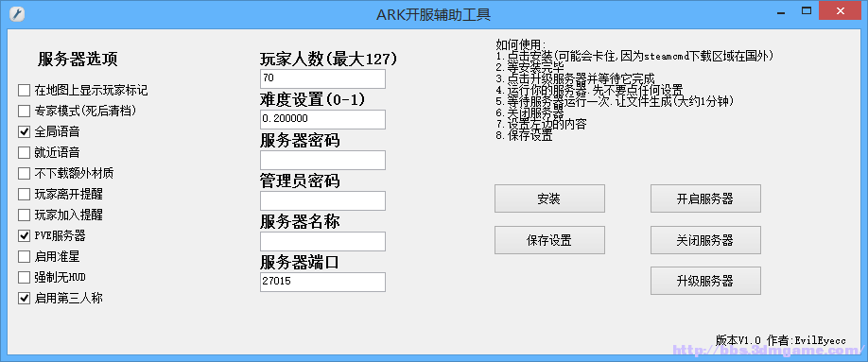The height and width of the screenshot is (362, 868).
Task: Click the 服务器密码 input box
Action: point(322,160)
